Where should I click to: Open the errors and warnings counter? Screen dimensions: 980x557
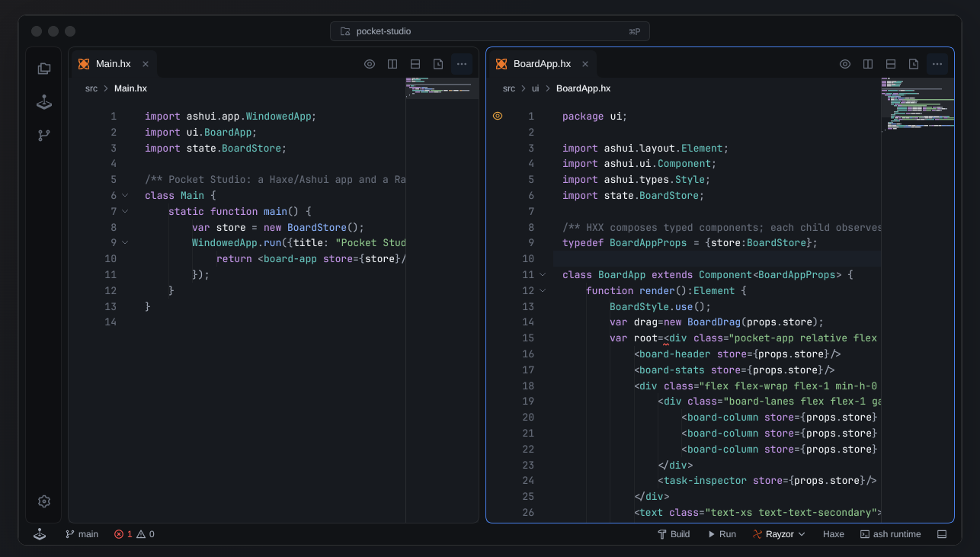coord(134,534)
